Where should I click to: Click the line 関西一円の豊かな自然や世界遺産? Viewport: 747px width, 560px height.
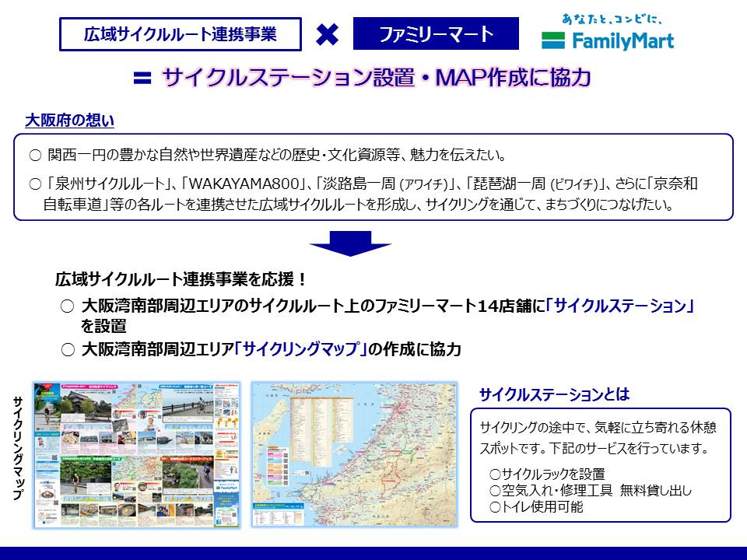[x=276, y=155]
